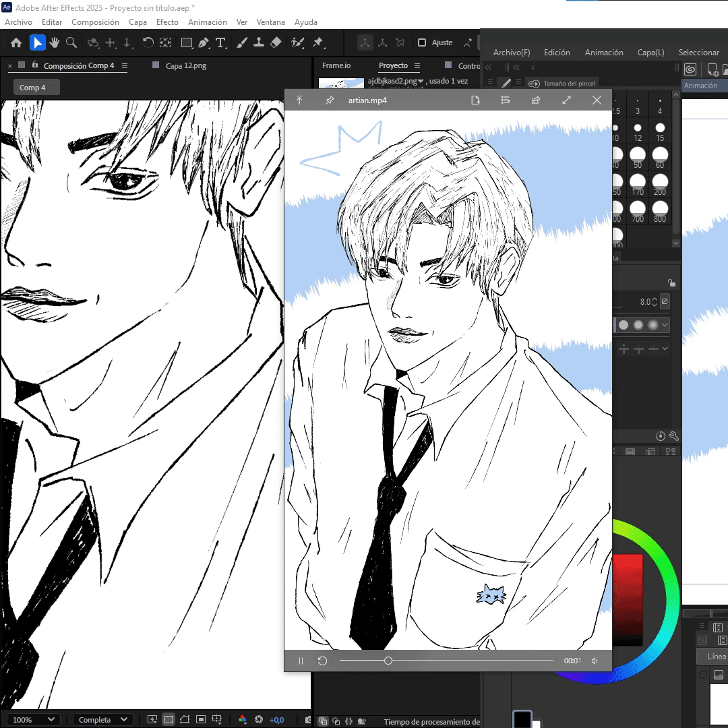The height and width of the screenshot is (728, 728).
Task: Switch to the Frame.io tab
Action: coord(336,65)
